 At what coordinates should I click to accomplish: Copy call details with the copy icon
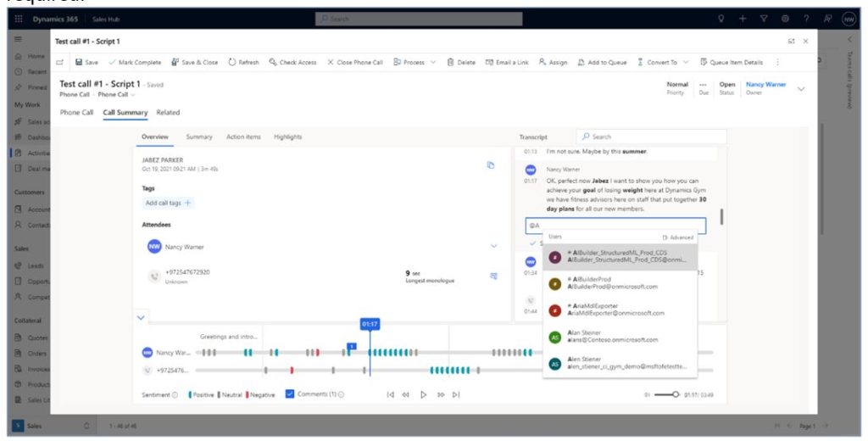pyautogui.click(x=491, y=165)
